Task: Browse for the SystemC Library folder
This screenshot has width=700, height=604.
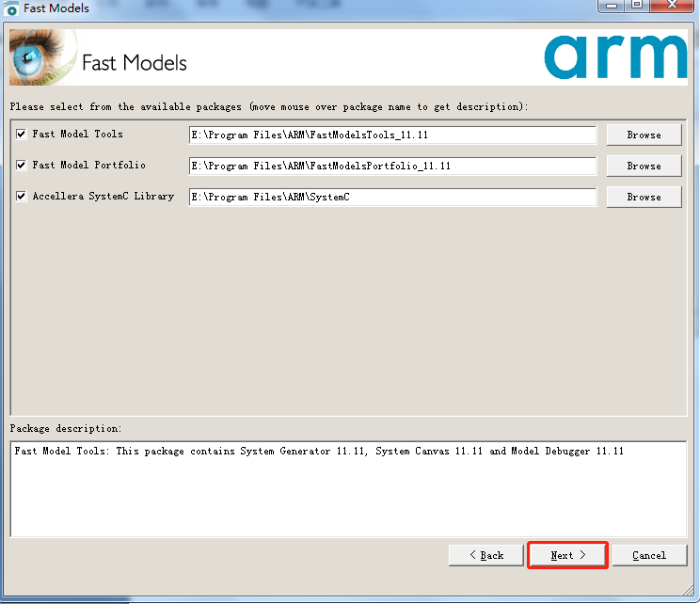Action: point(644,197)
